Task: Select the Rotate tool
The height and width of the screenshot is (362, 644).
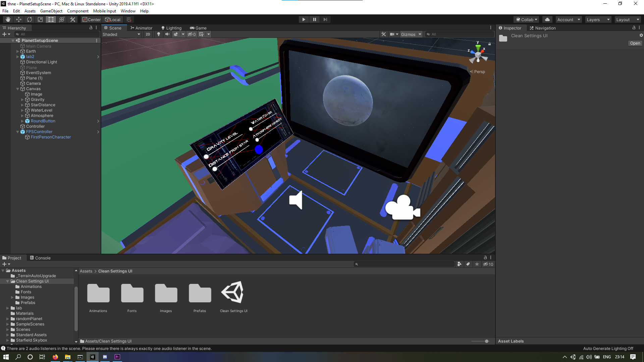Action: coord(30,19)
